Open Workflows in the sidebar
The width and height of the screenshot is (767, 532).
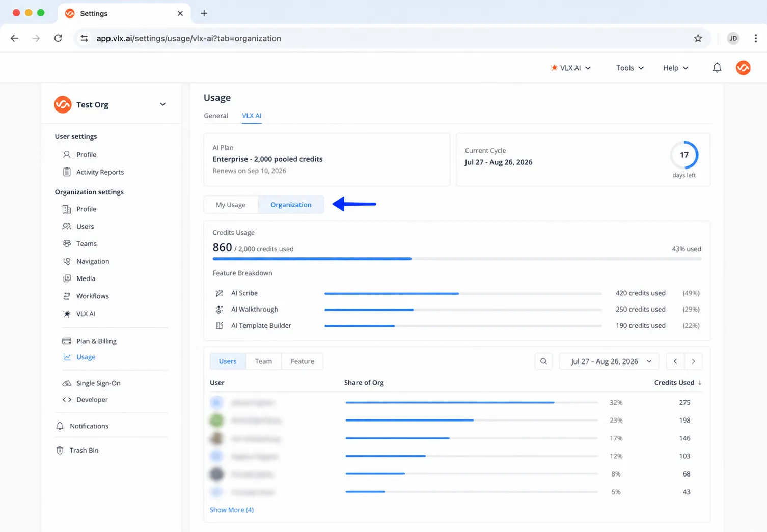pyautogui.click(x=86, y=296)
